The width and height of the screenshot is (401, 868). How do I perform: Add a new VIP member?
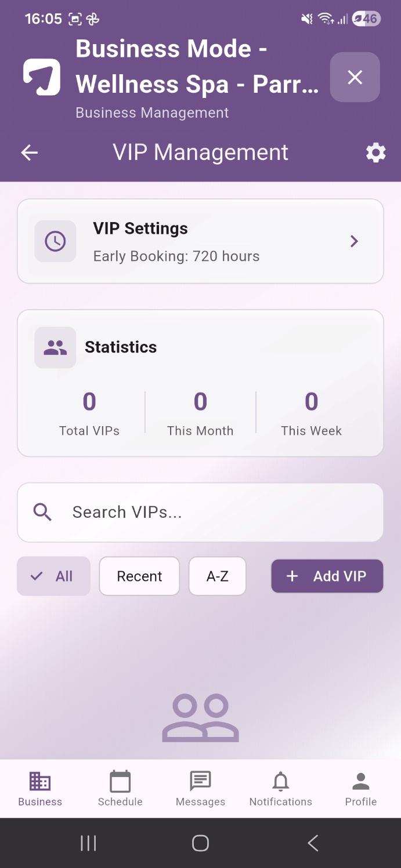(x=327, y=576)
